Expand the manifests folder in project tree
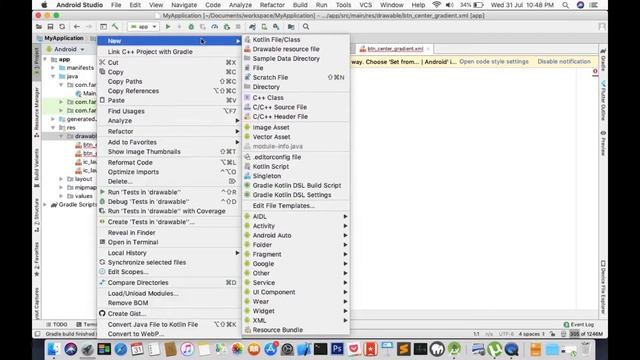640x360 pixels. click(x=53, y=68)
